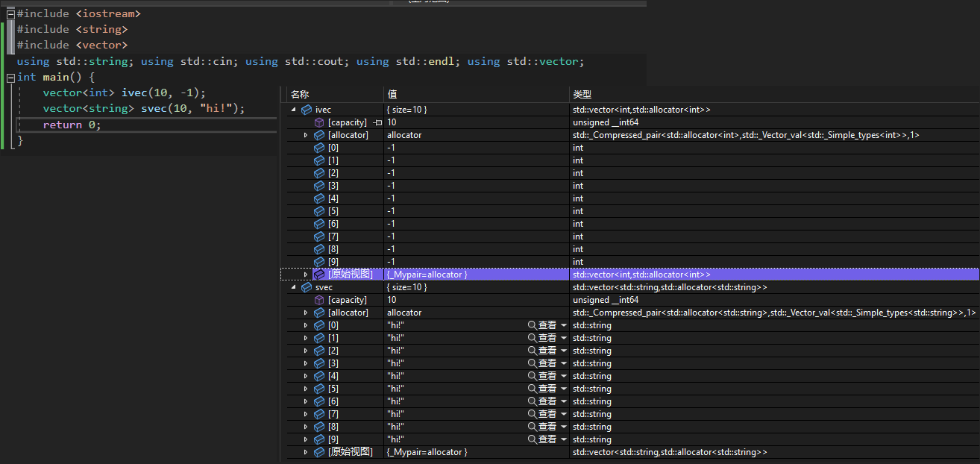Click the 名称 column header
Screen dimensions: 980x464
[300, 95]
